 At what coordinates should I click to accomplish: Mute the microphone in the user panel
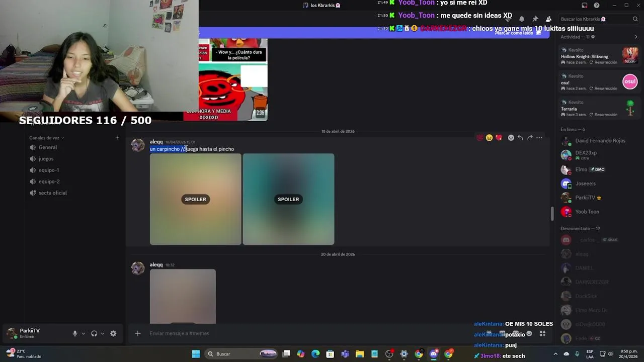pyautogui.click(x=75, y=333)
